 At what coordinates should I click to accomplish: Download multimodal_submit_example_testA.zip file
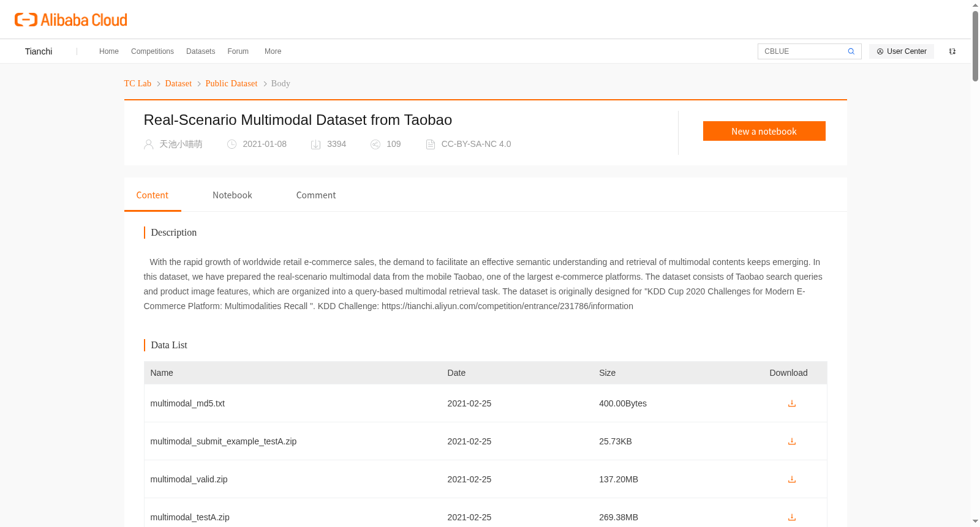(792, 441)
